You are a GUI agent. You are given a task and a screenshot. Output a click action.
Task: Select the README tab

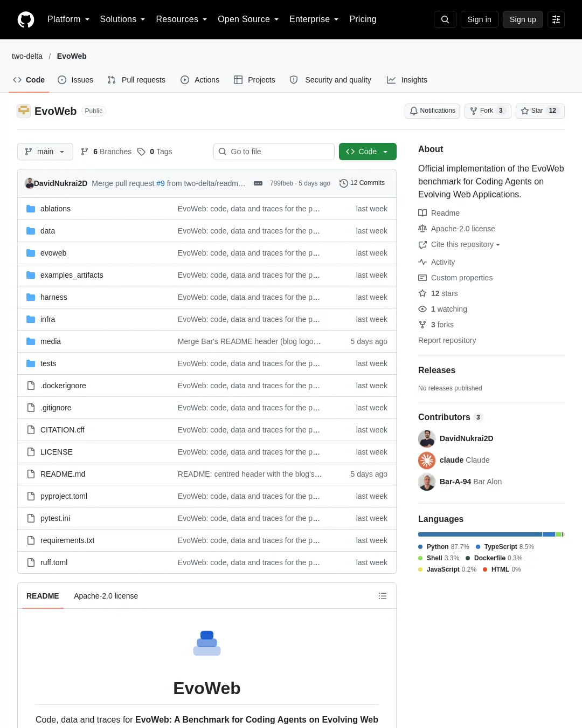tap(43, 596)
